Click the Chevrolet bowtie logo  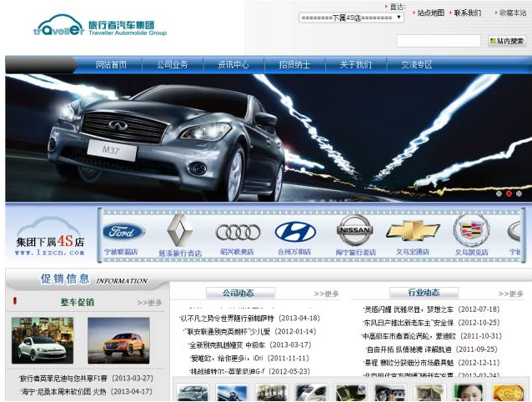pos(413,230)
